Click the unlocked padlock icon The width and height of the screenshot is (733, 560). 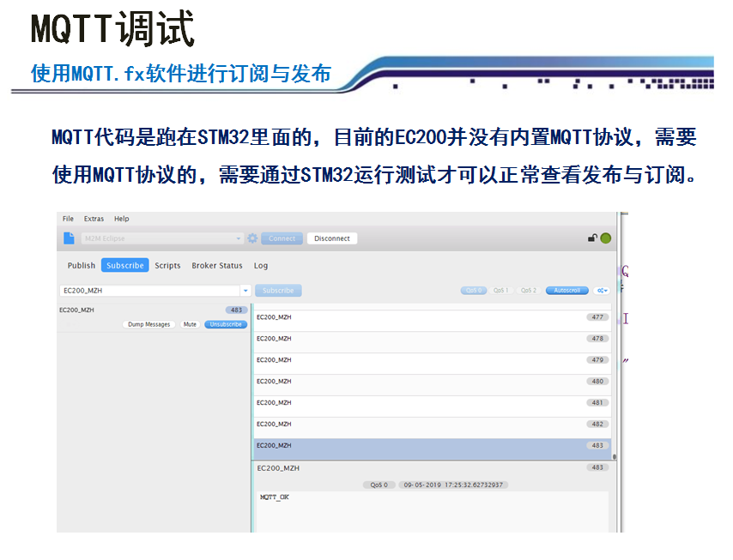coord(592,238)
